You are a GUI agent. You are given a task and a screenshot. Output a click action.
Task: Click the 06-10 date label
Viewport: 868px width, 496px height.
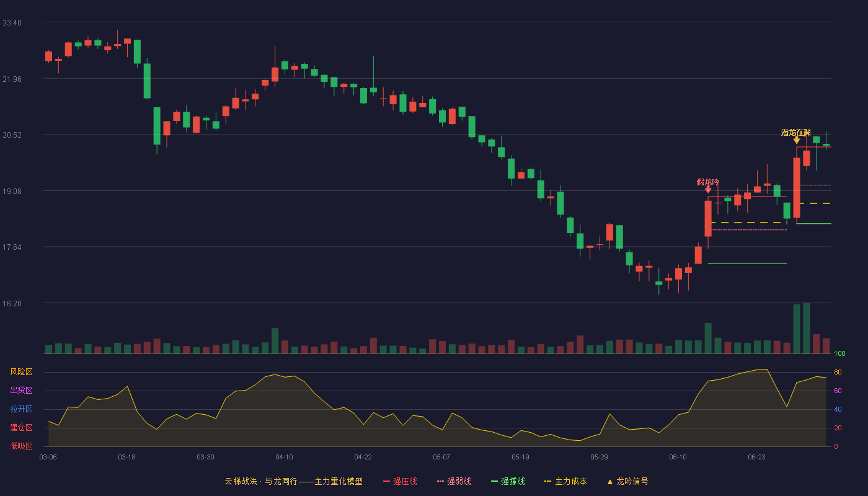point(678,457)
